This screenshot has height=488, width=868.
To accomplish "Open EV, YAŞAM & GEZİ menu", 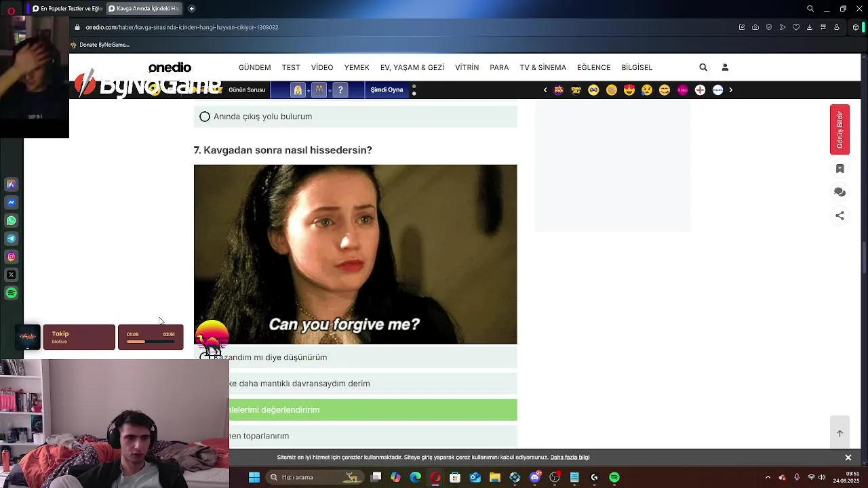I will tap(412, 67).
